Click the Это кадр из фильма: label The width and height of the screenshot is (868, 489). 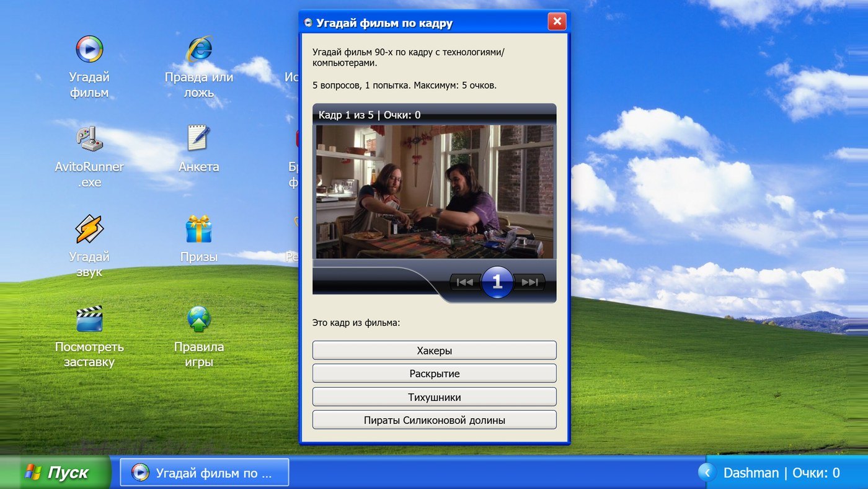tap(356, 323)
